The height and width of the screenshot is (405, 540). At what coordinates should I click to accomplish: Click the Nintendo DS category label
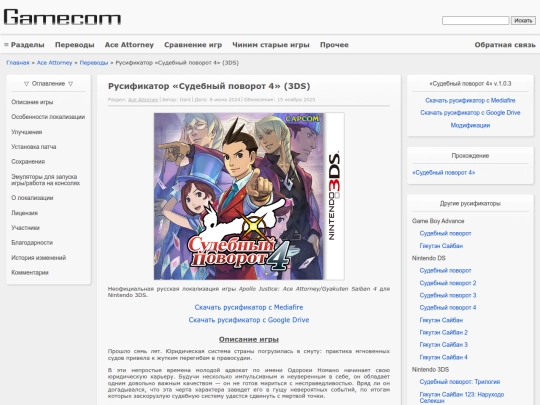point(428,258)
